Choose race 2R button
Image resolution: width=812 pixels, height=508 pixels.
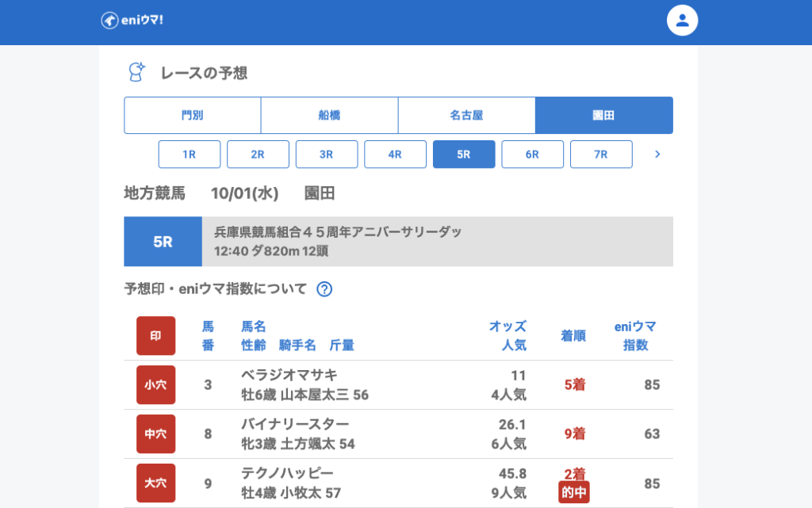[x=258, y=155]
